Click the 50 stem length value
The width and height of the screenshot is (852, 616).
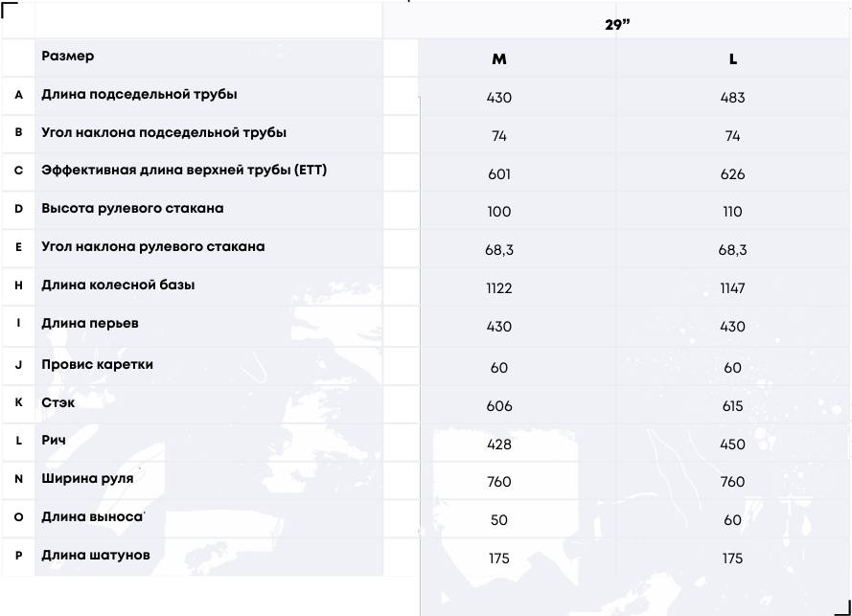point(498,520)
